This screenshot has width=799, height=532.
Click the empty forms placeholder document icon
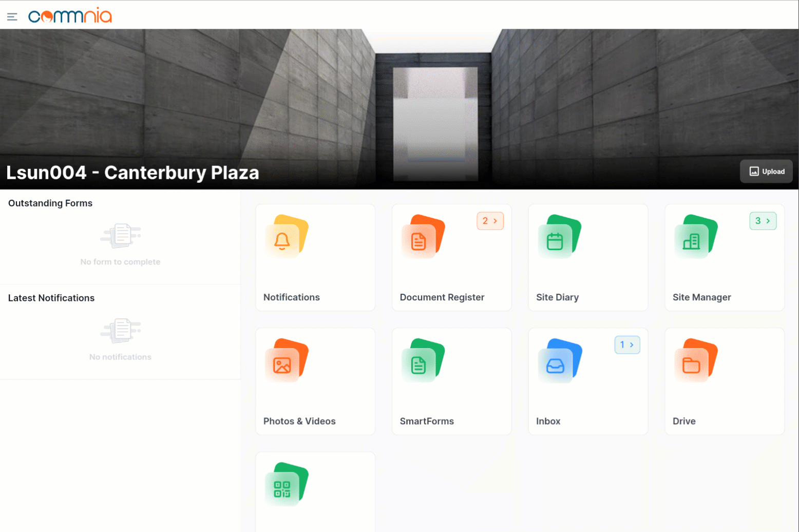click(x=121, y=236)
